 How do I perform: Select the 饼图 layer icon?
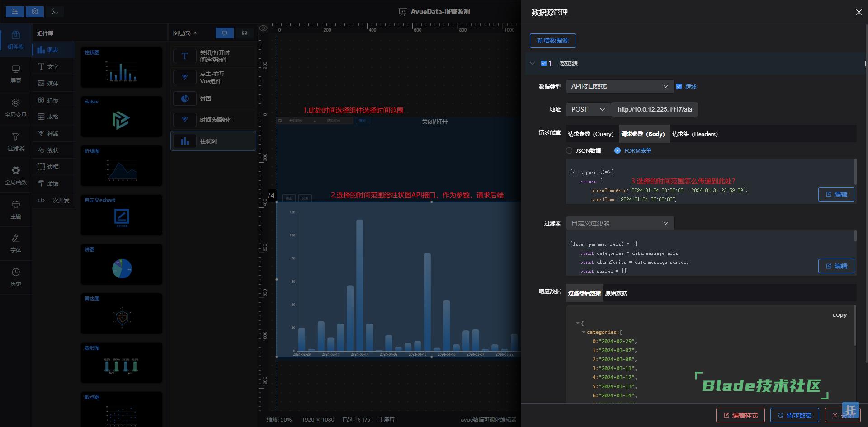coord(185,99)
